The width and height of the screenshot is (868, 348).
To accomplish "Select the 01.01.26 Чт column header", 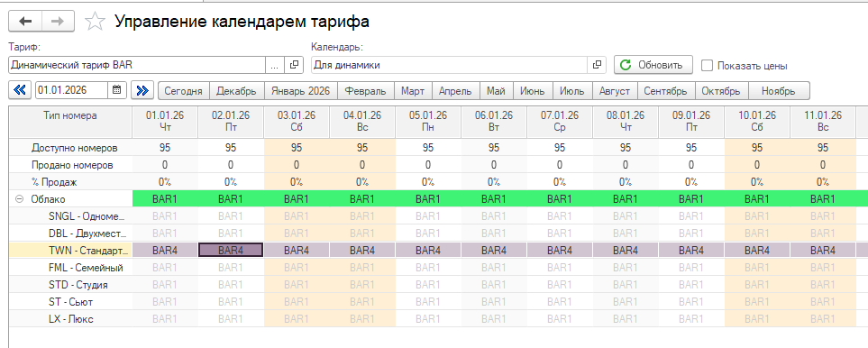I will [x=164, y=122].
